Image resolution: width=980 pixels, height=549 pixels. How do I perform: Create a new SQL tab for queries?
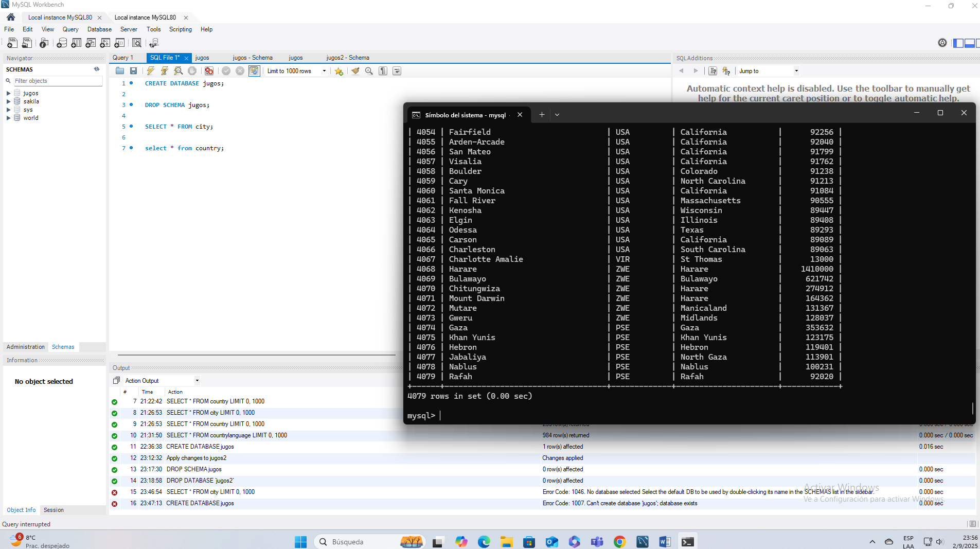coord(12,43)
